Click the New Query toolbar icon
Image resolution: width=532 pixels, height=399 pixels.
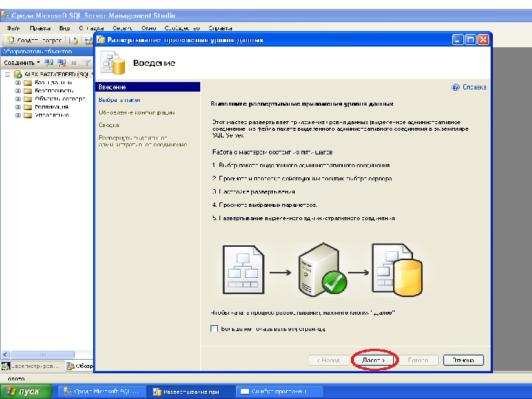click(x=11, y=40)
